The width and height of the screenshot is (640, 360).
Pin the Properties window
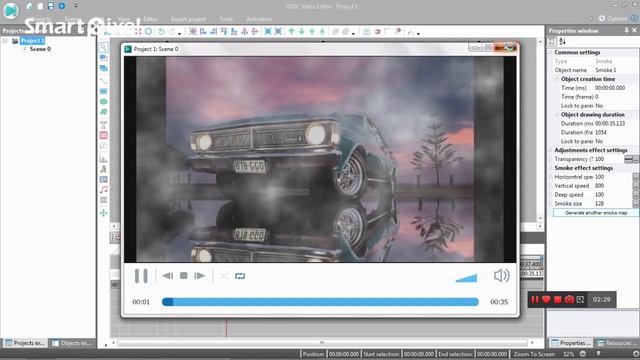point(627,31)
